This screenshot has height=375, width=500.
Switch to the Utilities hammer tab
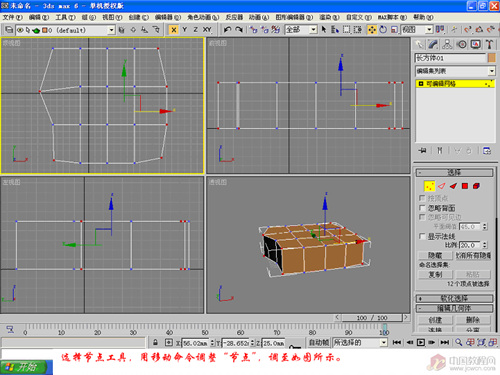pos(489,44)
